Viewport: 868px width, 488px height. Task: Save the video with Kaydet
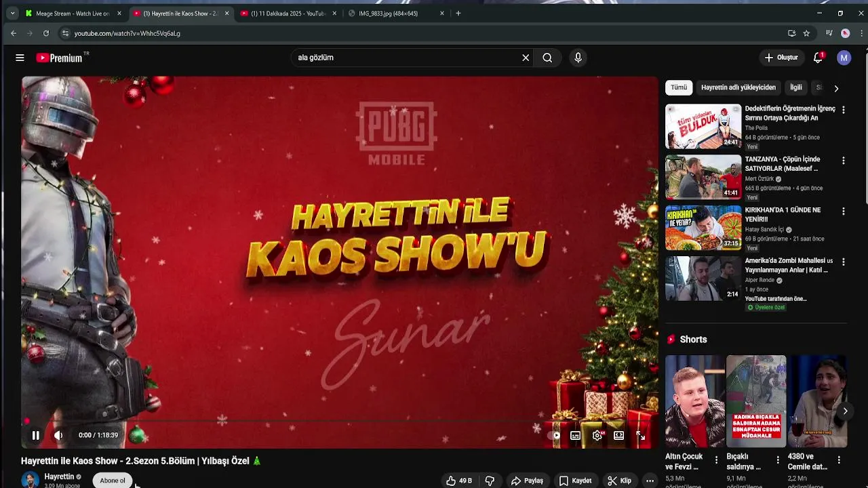click(575, 481)
